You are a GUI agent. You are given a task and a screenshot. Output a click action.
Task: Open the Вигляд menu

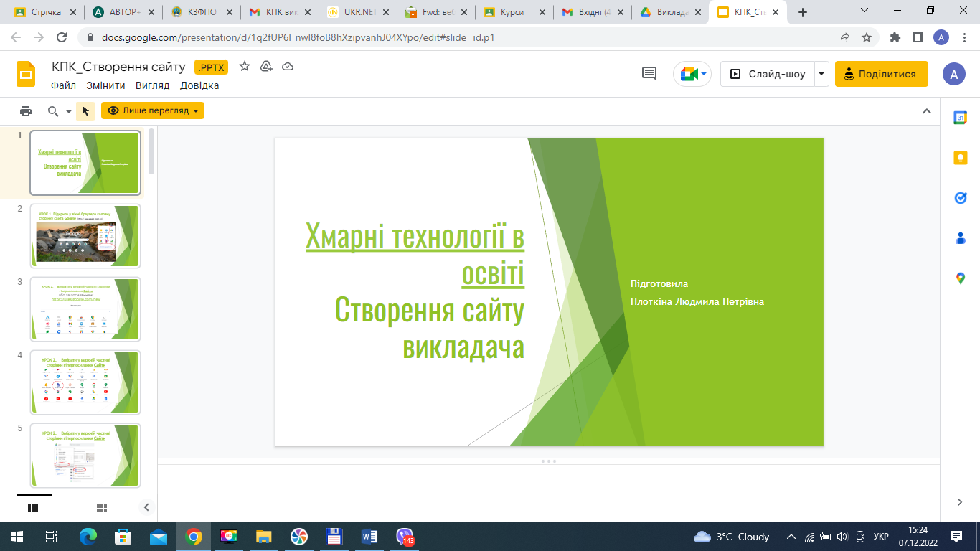click(x=153, y=85)
